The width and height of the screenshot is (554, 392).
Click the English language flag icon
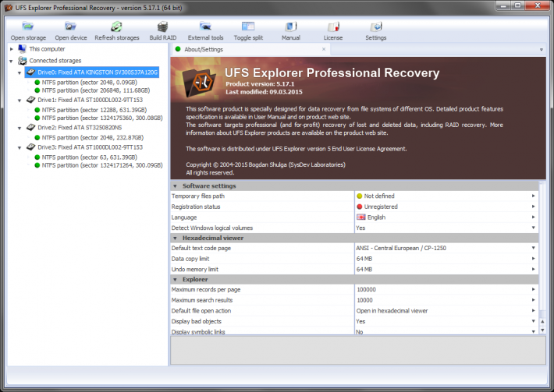click(x=361, y=217)
